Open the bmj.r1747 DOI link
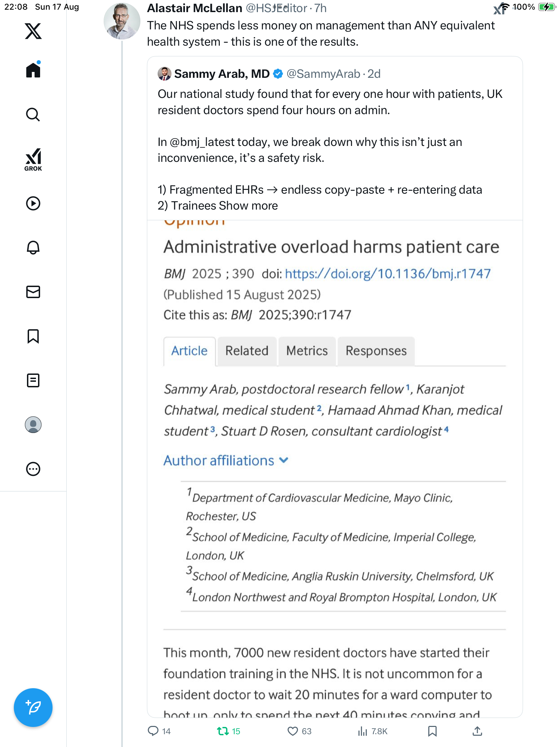The width and height of the screenshot is (560, 747). 388,274
